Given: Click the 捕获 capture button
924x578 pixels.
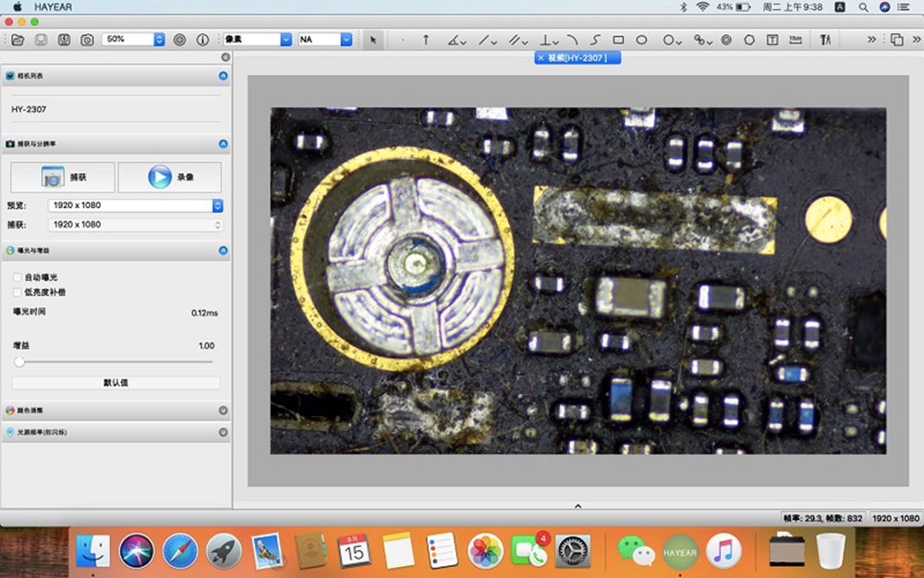Looking at the screenshot, I should point(63,177).
